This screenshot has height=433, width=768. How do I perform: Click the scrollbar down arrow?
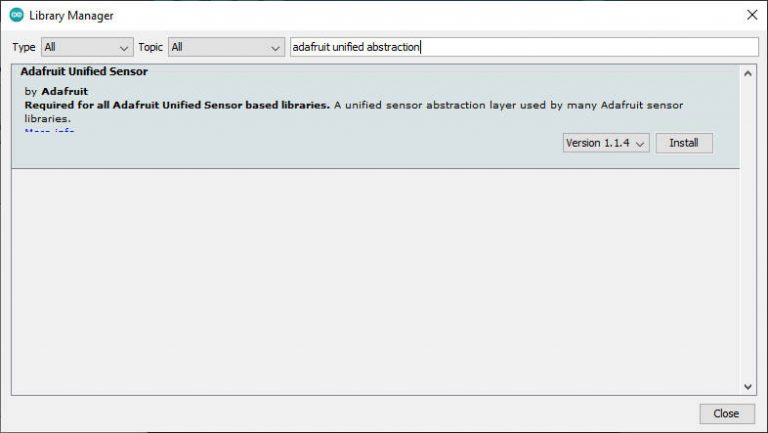748,386
